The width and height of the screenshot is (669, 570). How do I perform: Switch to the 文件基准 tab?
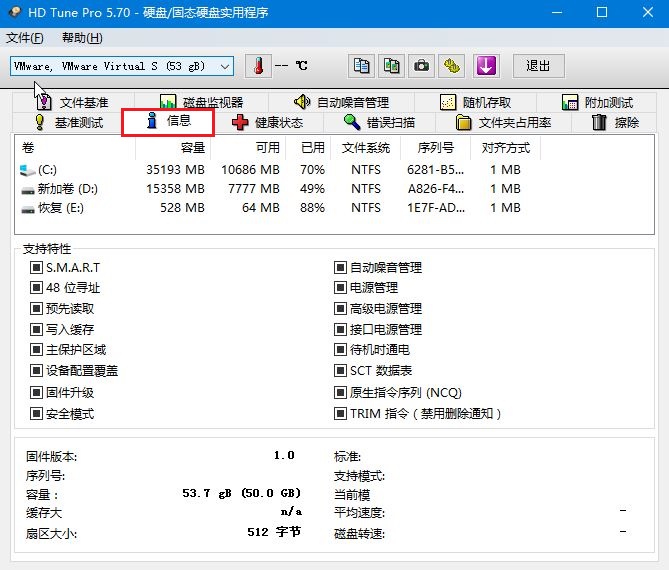[73, 102]
